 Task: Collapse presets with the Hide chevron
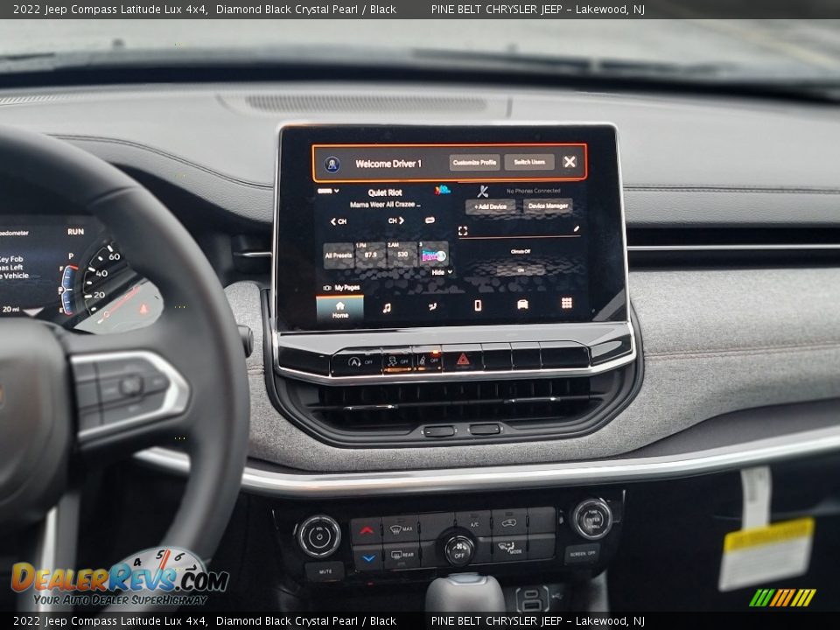[x=442, y=272]
